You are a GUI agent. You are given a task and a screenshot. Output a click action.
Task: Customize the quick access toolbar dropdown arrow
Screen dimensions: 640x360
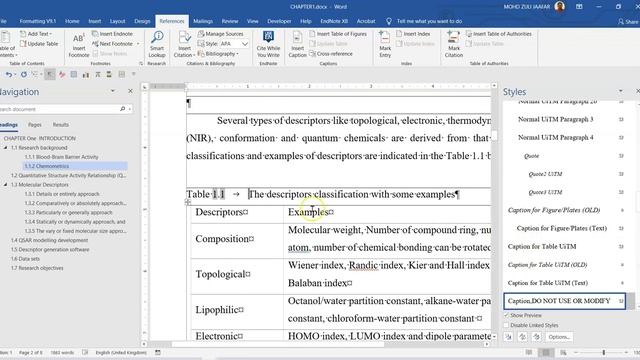coord(133,74)
